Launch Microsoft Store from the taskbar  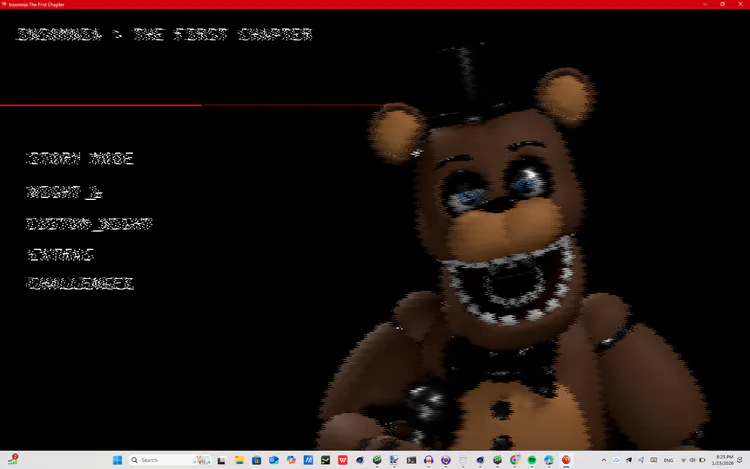tap(256, 460)
